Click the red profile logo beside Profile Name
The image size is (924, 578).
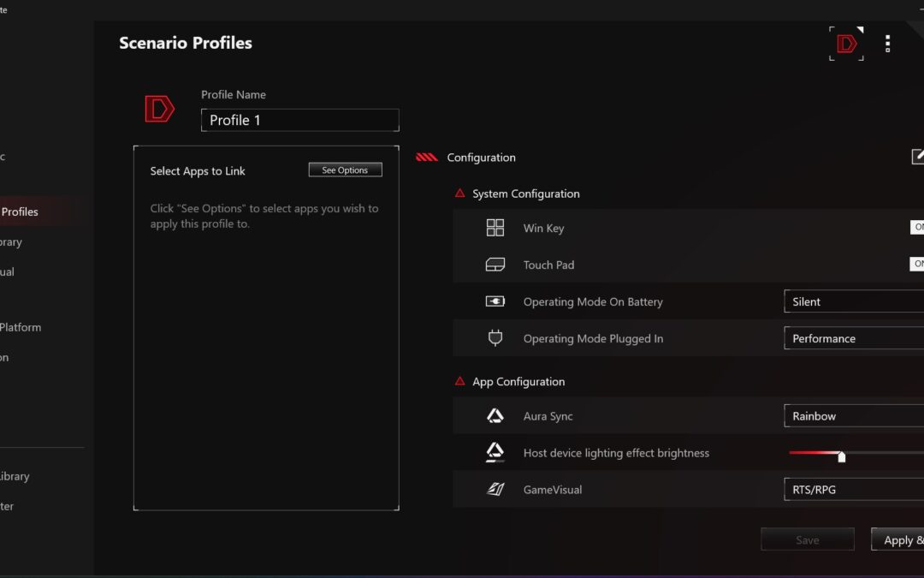point(160,109)
